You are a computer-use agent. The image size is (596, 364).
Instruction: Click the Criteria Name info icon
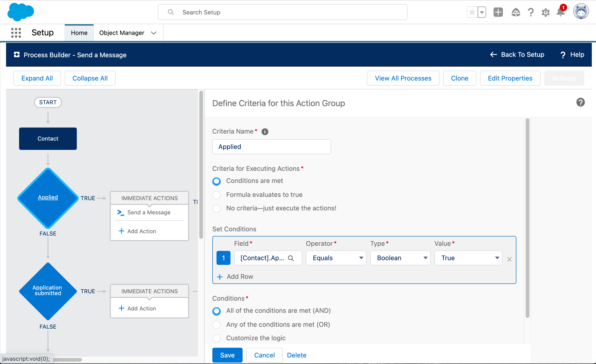[x=265, y=131]
